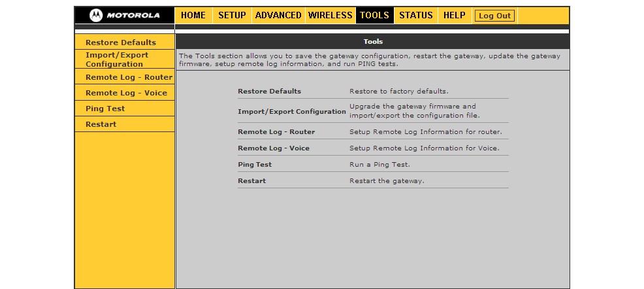Viewport: 644px width, 289px height.
Task: Open Import/Export Configuration in the sidebar
Action: [125, 59]
